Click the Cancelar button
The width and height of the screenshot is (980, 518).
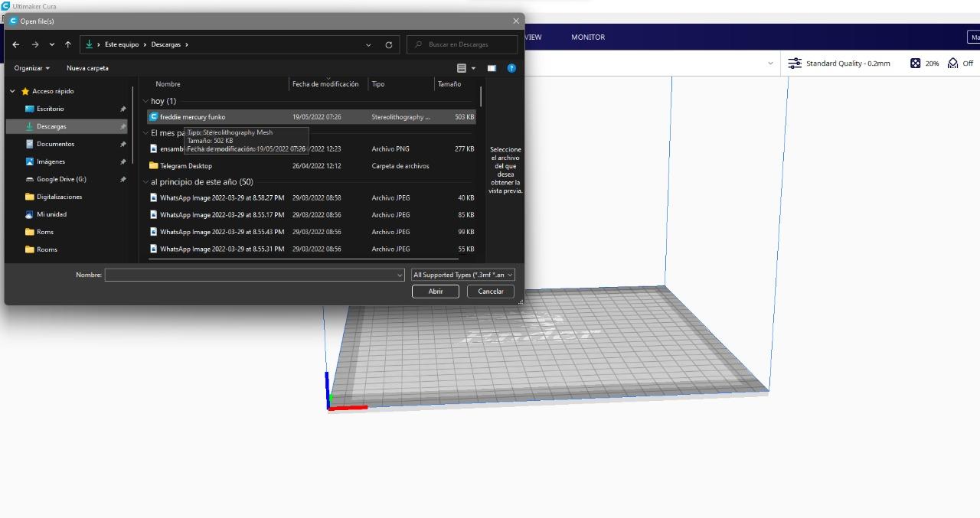pos(491,292)
